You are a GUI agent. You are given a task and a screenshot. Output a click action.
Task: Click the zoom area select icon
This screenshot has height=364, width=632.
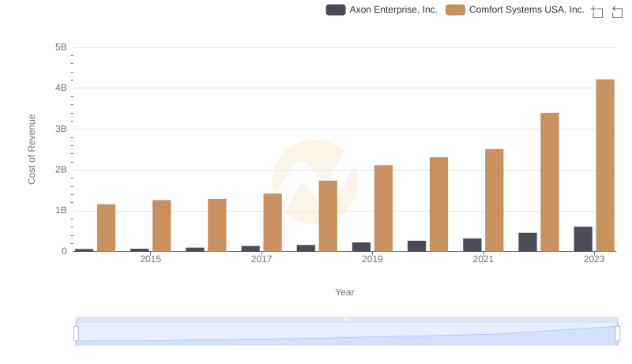point(597,12)
